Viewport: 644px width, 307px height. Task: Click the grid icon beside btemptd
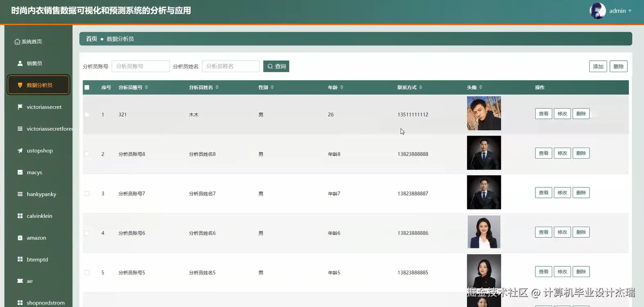click(x=20, y=259)
